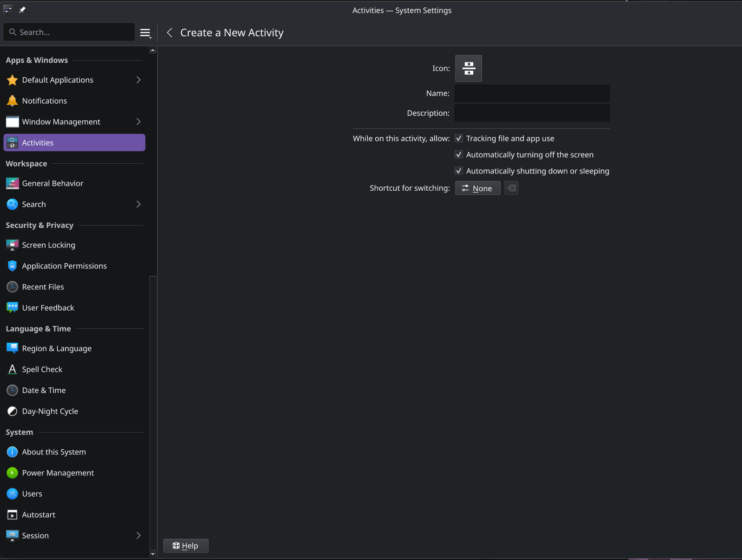This screenshot has height=560, width=742.
Task: Go to Region & Language settings
Action: click(57, 348)
